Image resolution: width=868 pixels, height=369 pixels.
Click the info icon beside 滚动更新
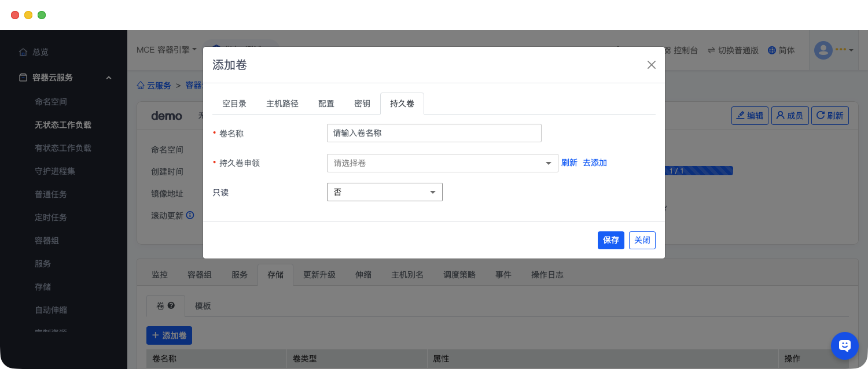pos(190,215)
